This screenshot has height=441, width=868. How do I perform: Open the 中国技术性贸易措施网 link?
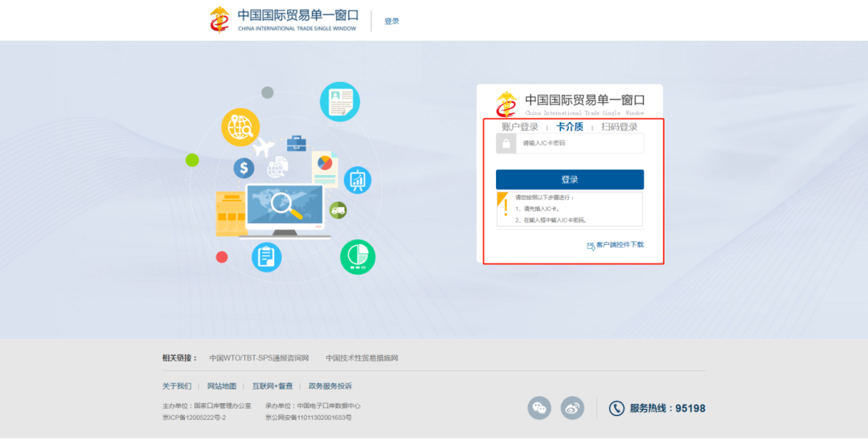(x=362, y=358)
